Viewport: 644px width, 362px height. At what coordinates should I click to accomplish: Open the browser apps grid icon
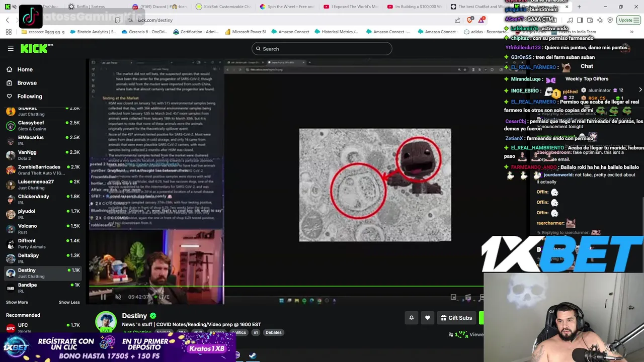click(x=9, y=32)
